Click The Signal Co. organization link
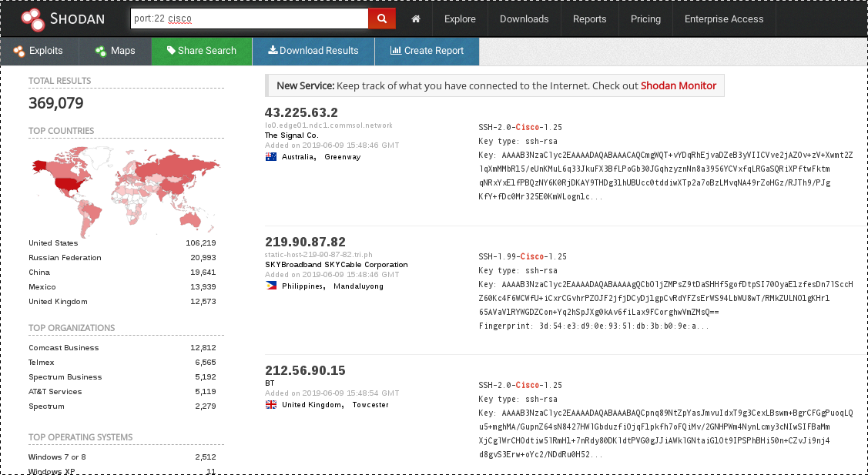868x475 pixels. 291,135
